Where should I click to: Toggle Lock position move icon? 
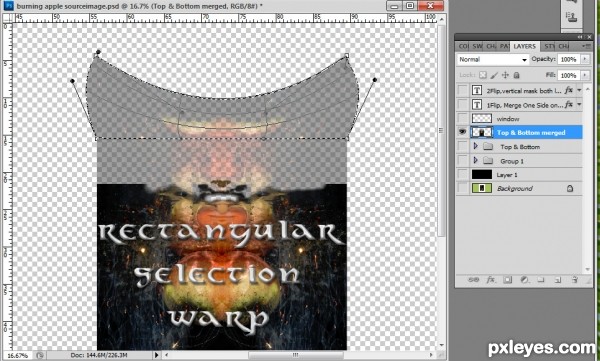coord(505,75)
